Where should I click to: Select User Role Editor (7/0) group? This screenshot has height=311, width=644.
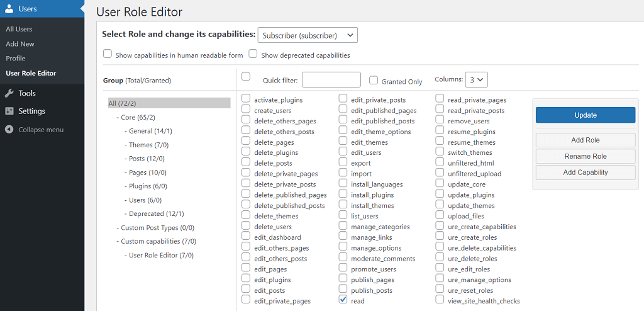point(159,256)
